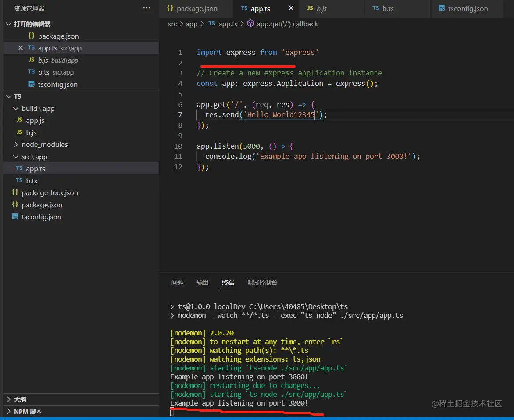
Task: Open tsconfig.json in file tree
Action: [81, 217]
